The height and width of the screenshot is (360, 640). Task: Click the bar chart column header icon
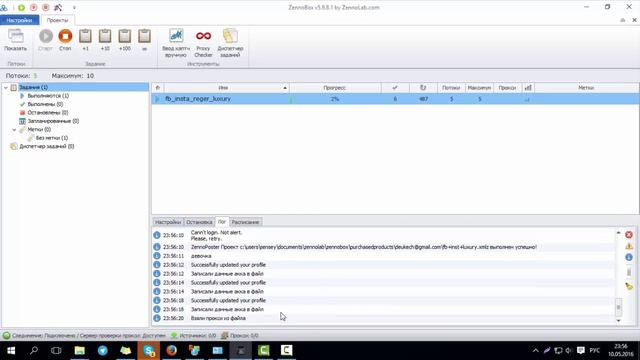click(528, 88)
